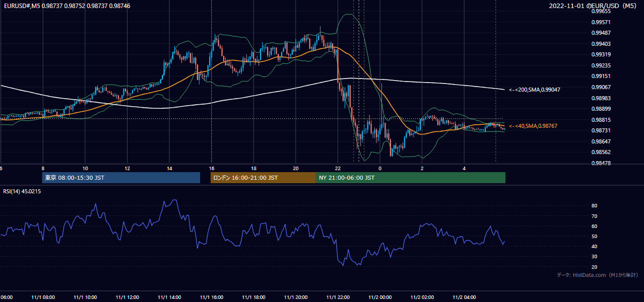Screen dimensions: 644x302
Task: Click the EURUSD#,M5 quote header text
Action: pyautogui.click(x=67, y=6)
